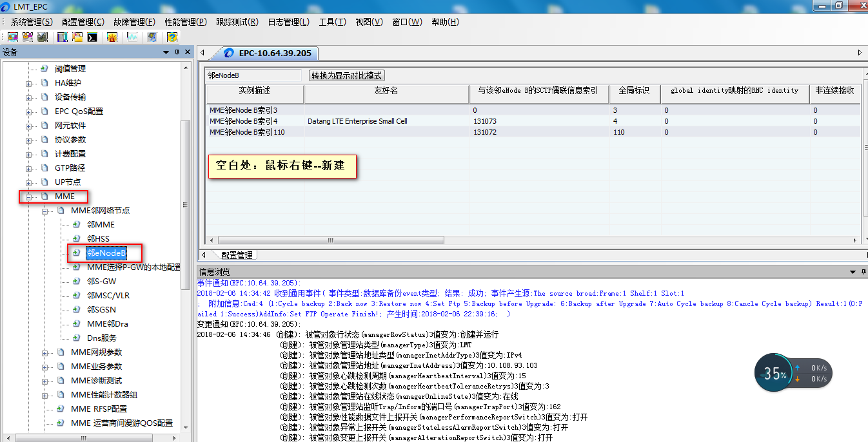868x442 pixels.
Task: Collapse the MME tree node
Action: click(x=29, y=197)
